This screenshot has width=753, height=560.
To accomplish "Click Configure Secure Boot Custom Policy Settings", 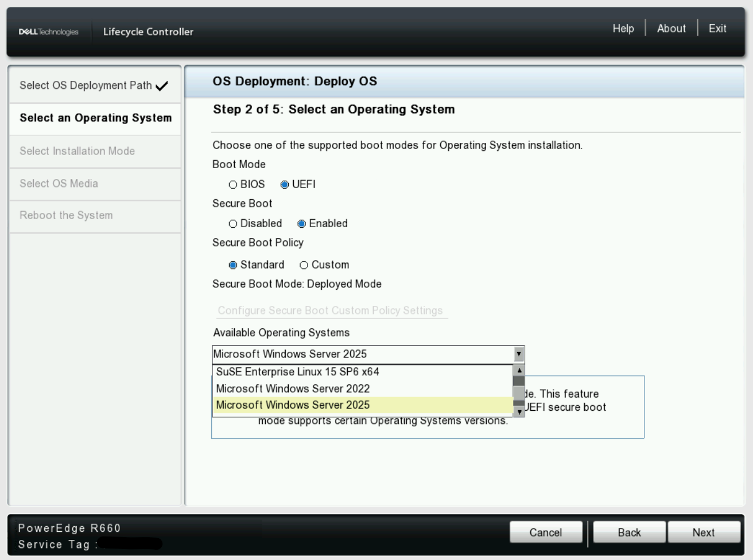I will coord(331,311).
